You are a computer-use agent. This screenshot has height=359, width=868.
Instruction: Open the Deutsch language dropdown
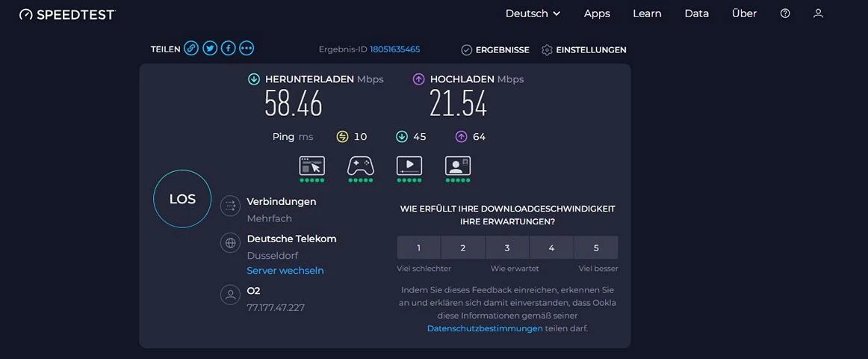(533, 14)
